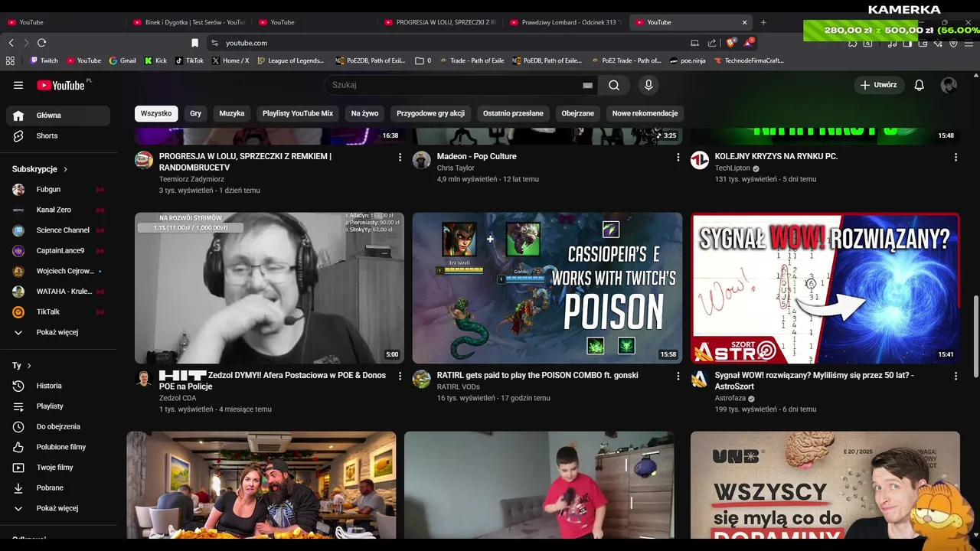The width and height of the screenshot is (980, 551).
Task: Open the Kick bookmark
Action: pyautogui.click(x=155, y=60)
